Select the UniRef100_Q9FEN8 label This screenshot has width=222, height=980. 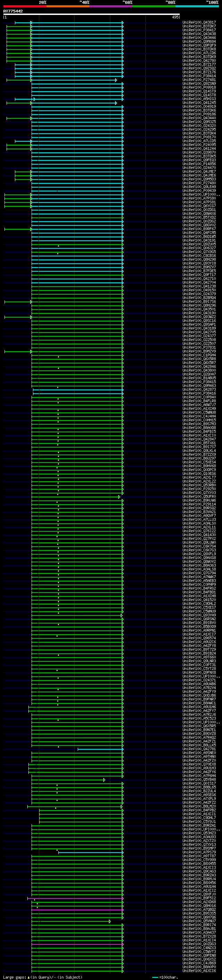point(199,955)
